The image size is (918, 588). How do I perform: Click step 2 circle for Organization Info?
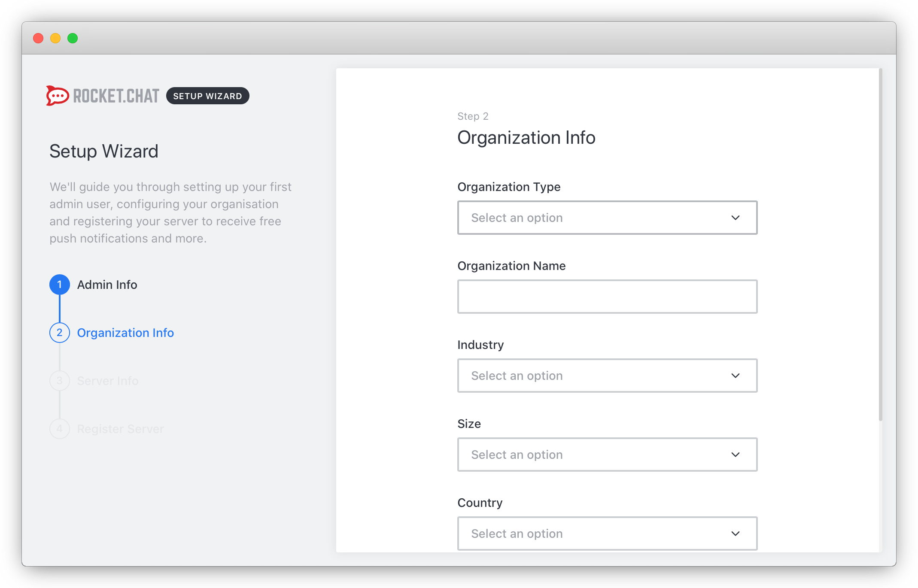coord(60,333)
